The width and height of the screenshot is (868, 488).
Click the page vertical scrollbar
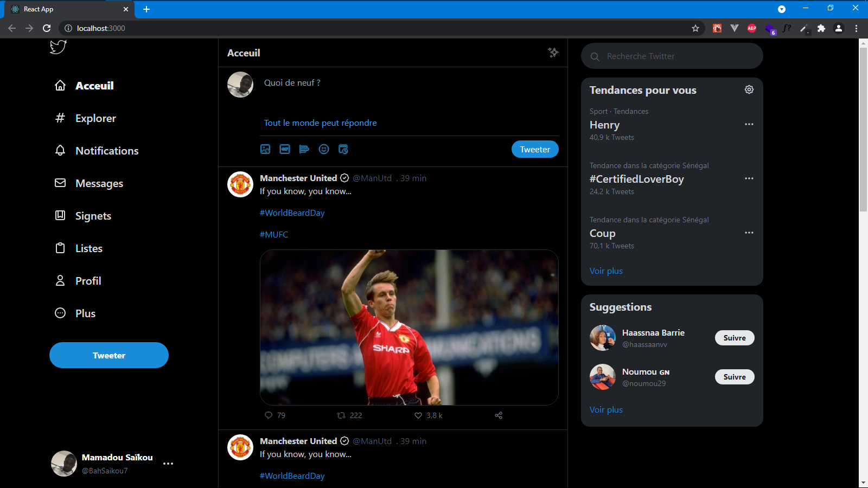(x=863, y=130)
